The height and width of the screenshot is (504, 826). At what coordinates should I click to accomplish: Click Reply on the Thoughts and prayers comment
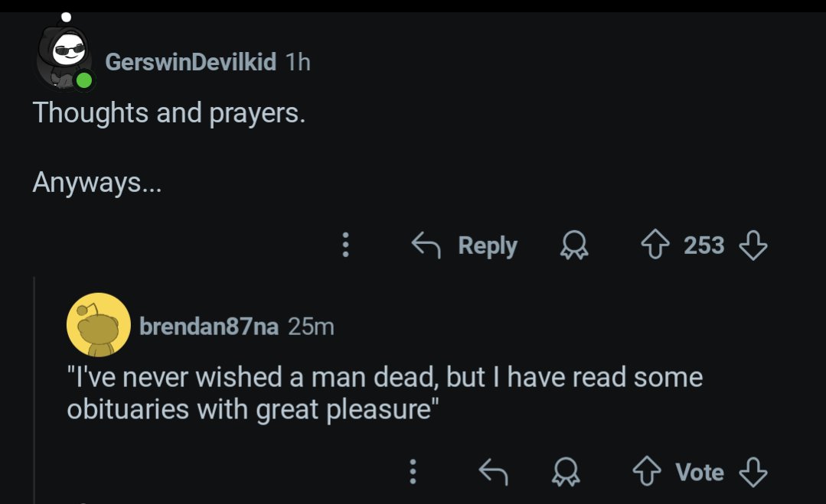[465, 245]
